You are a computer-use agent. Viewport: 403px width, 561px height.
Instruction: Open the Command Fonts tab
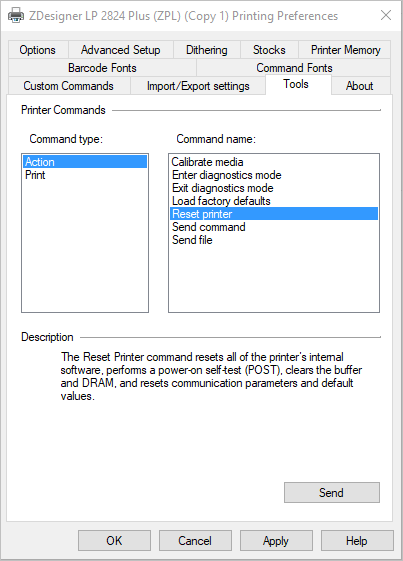(294, 68)
